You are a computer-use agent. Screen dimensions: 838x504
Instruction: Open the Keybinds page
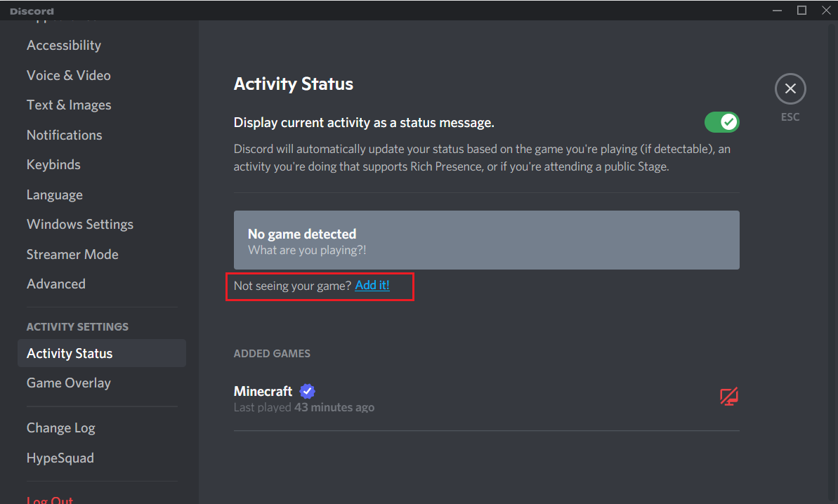(53, 164)
